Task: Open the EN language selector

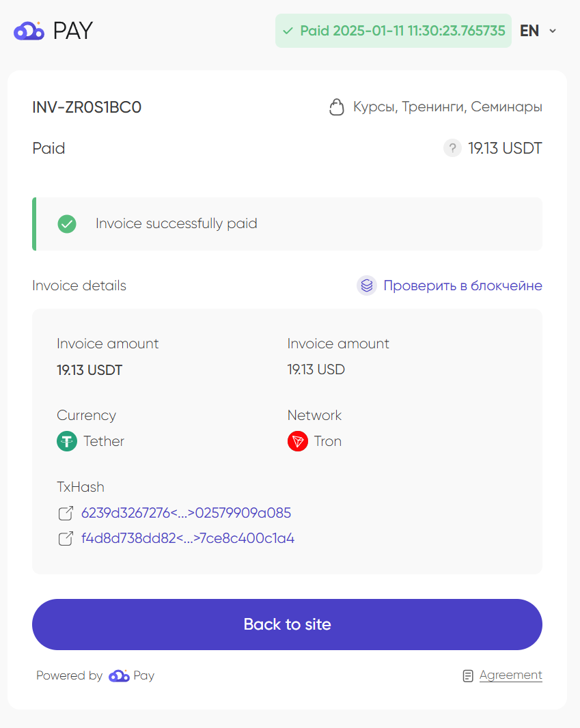Action: pyautogui.click(x=538, y=31)
